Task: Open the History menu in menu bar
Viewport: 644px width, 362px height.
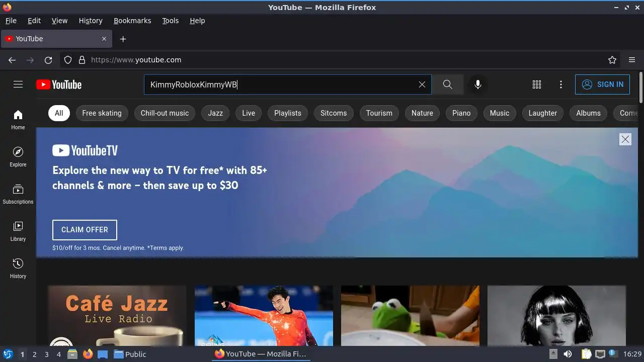Action: click(x=91, y=21)
